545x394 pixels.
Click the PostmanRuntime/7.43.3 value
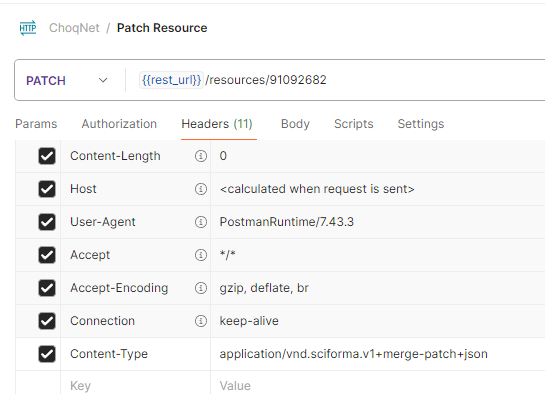click(287, 222)
